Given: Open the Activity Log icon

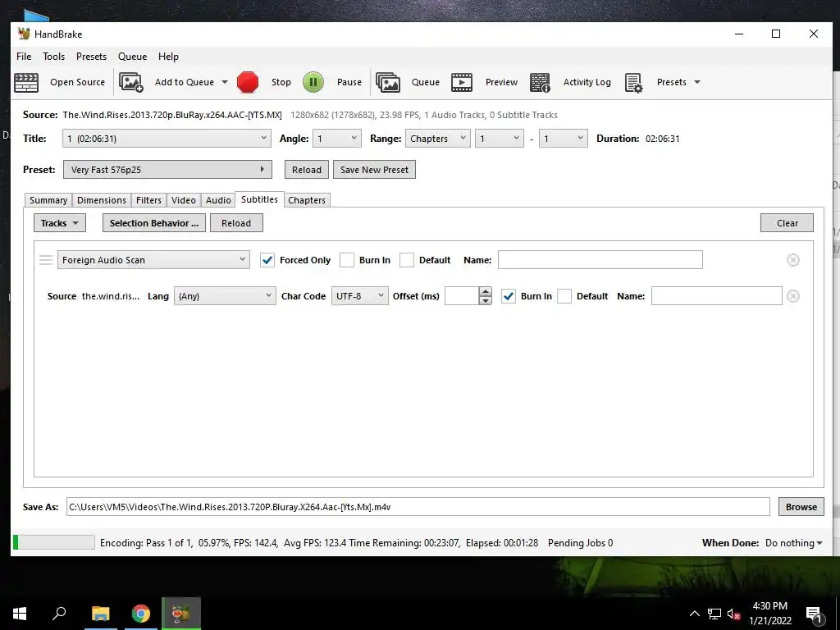Looking at the screenshot, I should [540, 83].
